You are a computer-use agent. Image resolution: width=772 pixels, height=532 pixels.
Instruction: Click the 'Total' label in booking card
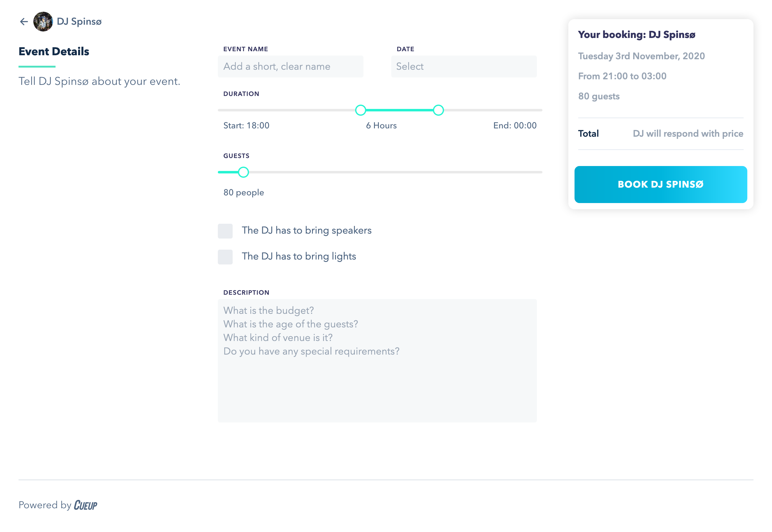(588, 134)
